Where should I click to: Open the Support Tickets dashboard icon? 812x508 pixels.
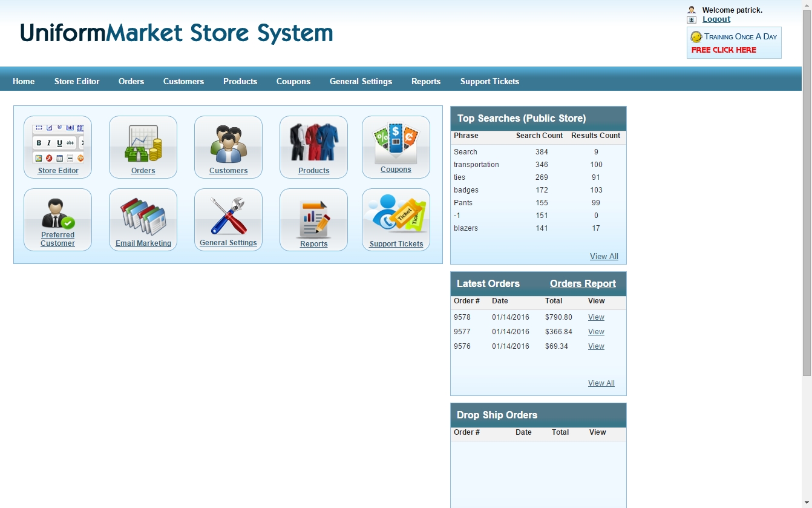click(x=396, y=220)
